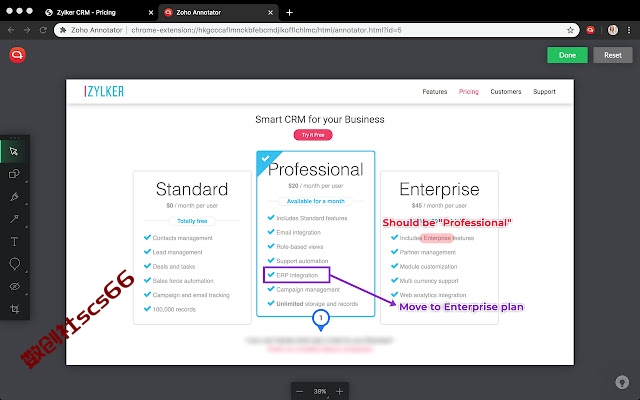Open the 38% zoom level dropdown

point(320,391)
